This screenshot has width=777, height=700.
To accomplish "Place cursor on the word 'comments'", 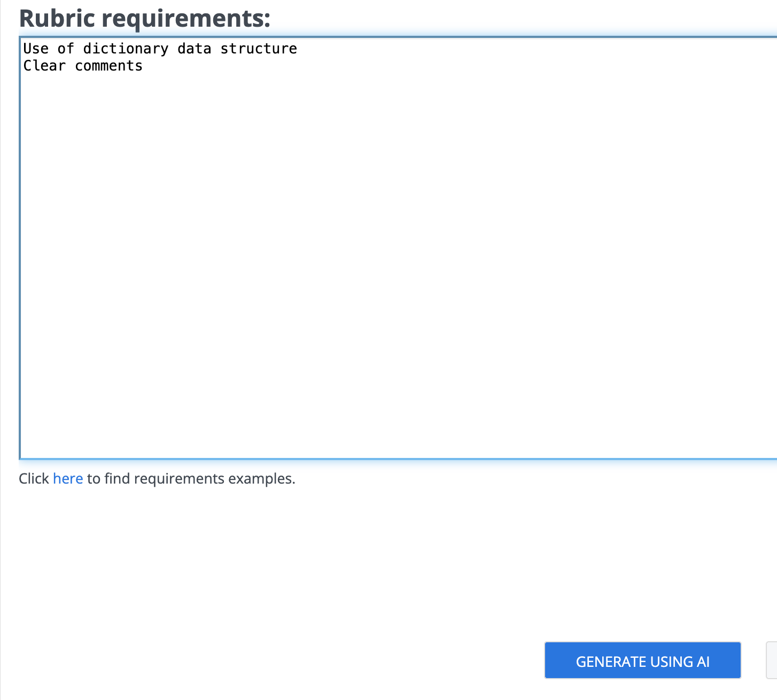I will pyautogui.click(x=108, y=66).
